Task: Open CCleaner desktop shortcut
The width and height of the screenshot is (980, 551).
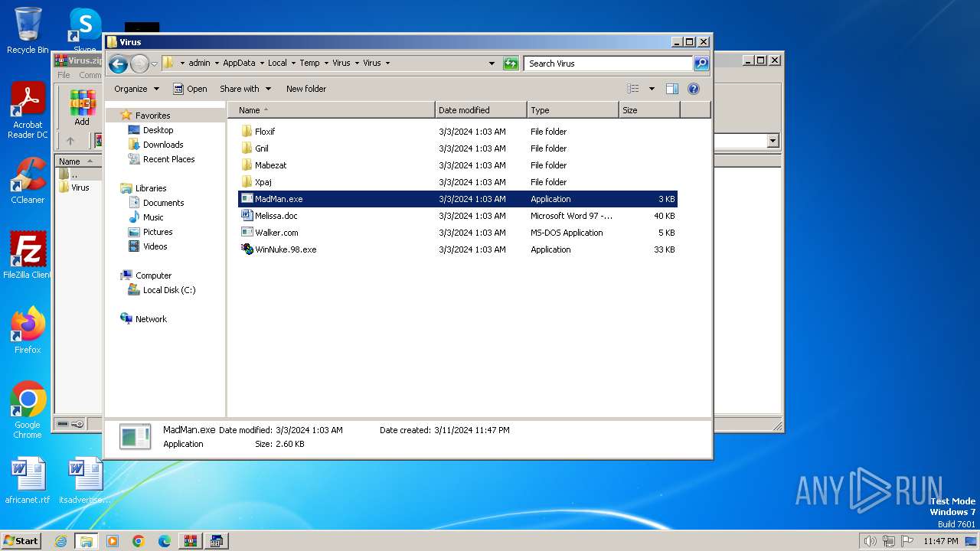Action: tap(28, 181)
